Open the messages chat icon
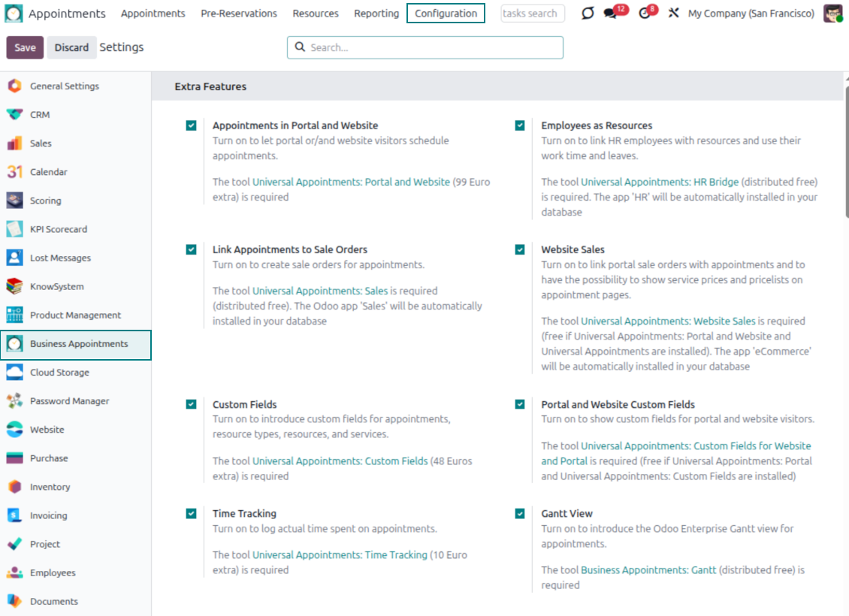 [x=611, y=14]
